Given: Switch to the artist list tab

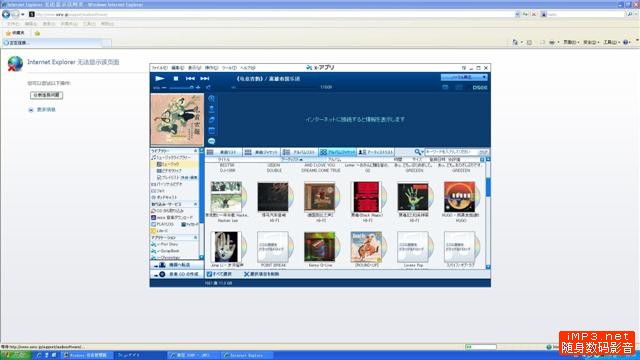Looking at the screenshot, I should click(376, 152).
